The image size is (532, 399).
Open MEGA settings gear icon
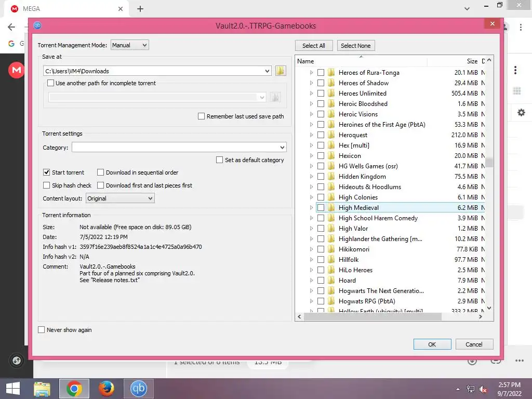pos(521,113)
